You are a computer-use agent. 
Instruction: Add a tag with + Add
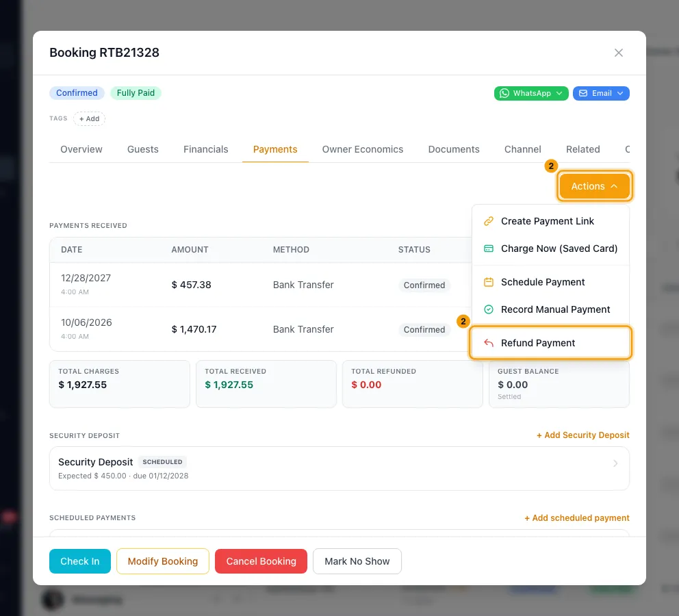click(89, 118)
